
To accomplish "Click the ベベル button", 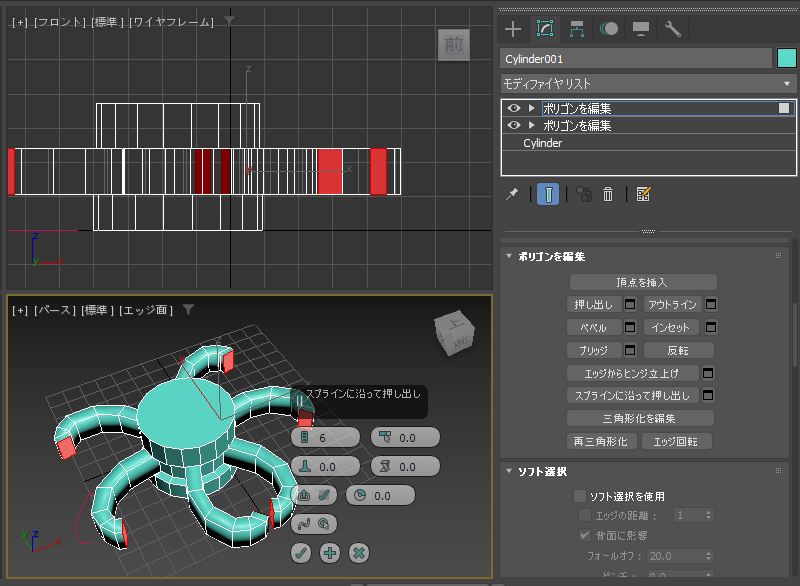I will pyautogui.click(x=594, y=327).
